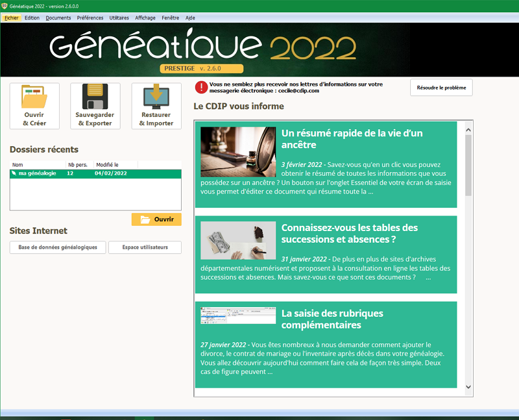
Task: Sort recent folders by Nb pers. column
Action: [x=79, y=165]
